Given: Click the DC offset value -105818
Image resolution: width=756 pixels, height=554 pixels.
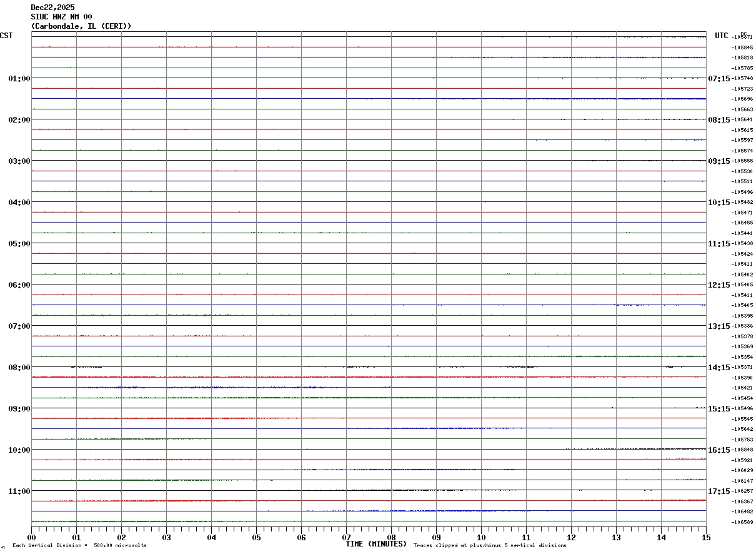Looking at the screenshot, I should pos(742,58).
